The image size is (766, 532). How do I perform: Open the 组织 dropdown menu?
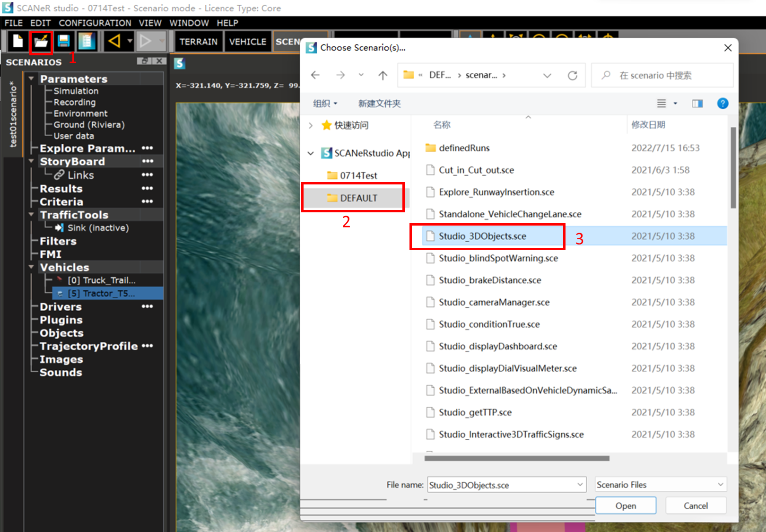(x=325, y=104)
